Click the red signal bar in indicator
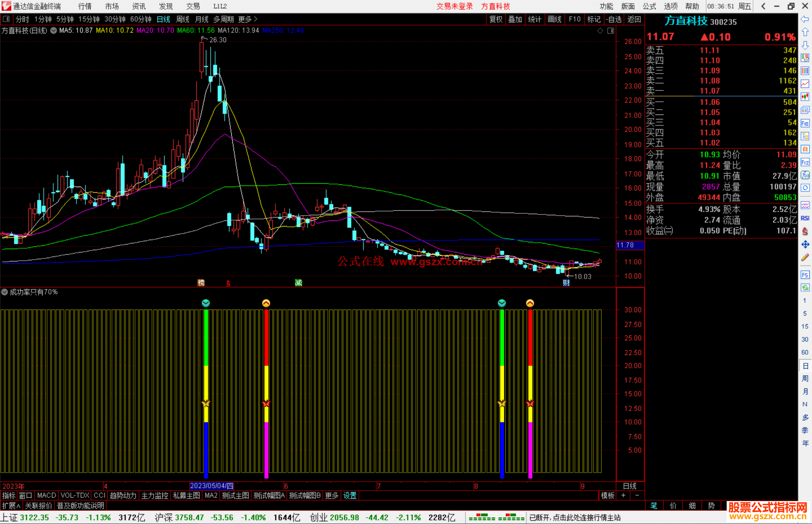Screen dimensions: 812x524 [266, 338]
